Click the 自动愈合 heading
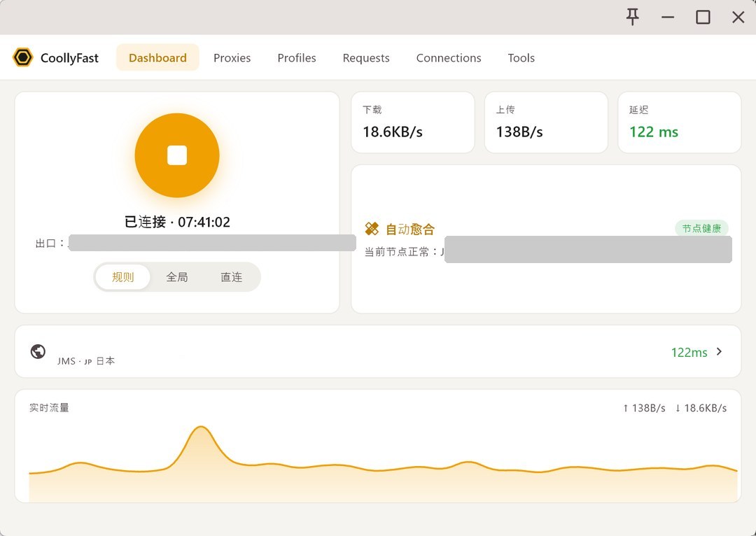The image size is (756, 536). point(410,229)
